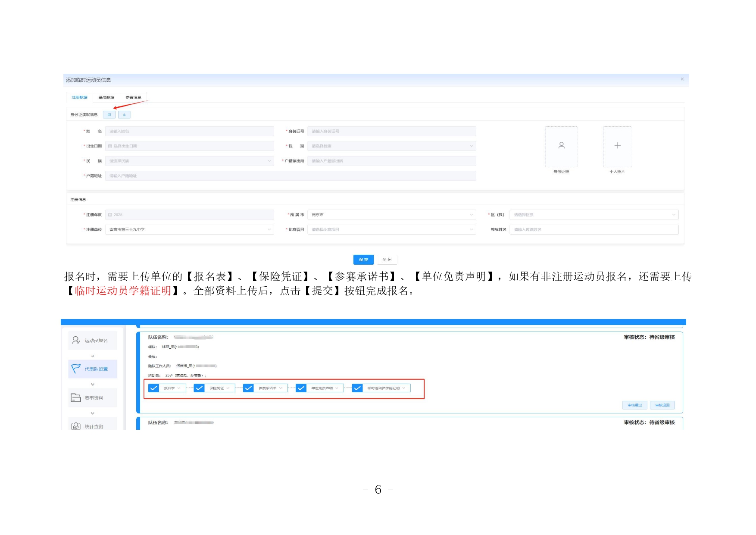Toggle the 单位免责声明 checkmark box
The height and width of the screenshot is (535, 756).
point(301,388)
